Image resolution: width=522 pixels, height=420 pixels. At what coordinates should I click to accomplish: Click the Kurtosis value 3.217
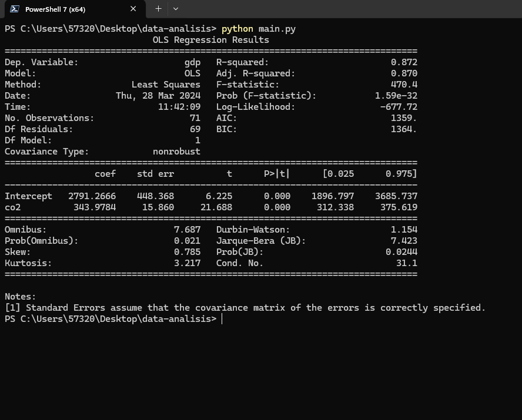pyautogui.click(x=187, y=263)
